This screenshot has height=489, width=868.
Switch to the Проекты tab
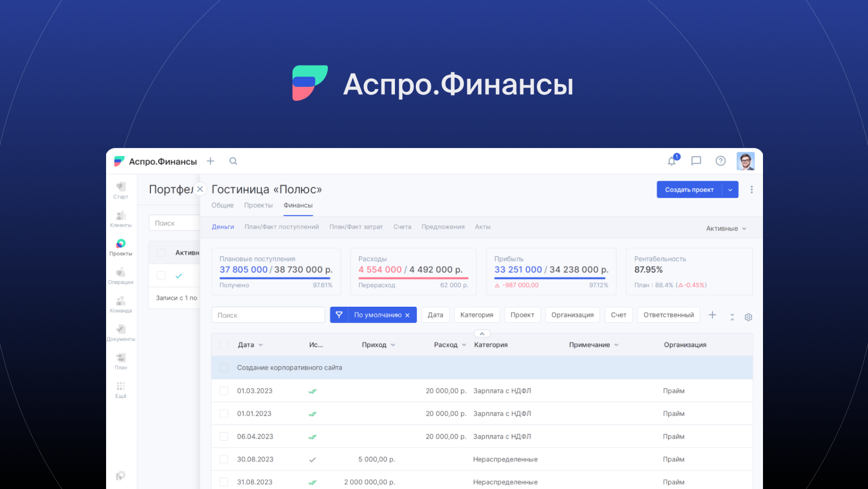tap(258, 205)
